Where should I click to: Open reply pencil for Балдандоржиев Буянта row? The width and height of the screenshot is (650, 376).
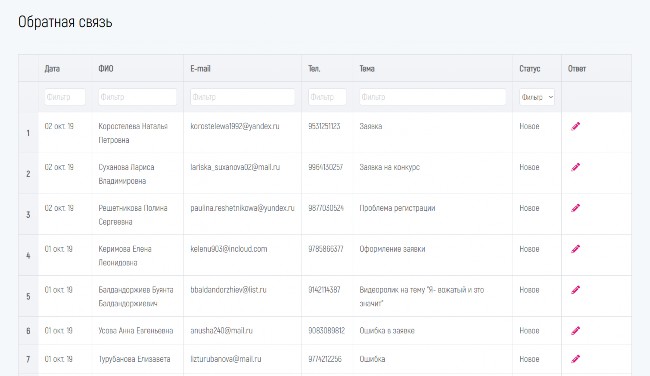pyautogui.click(x=575, y=290)
